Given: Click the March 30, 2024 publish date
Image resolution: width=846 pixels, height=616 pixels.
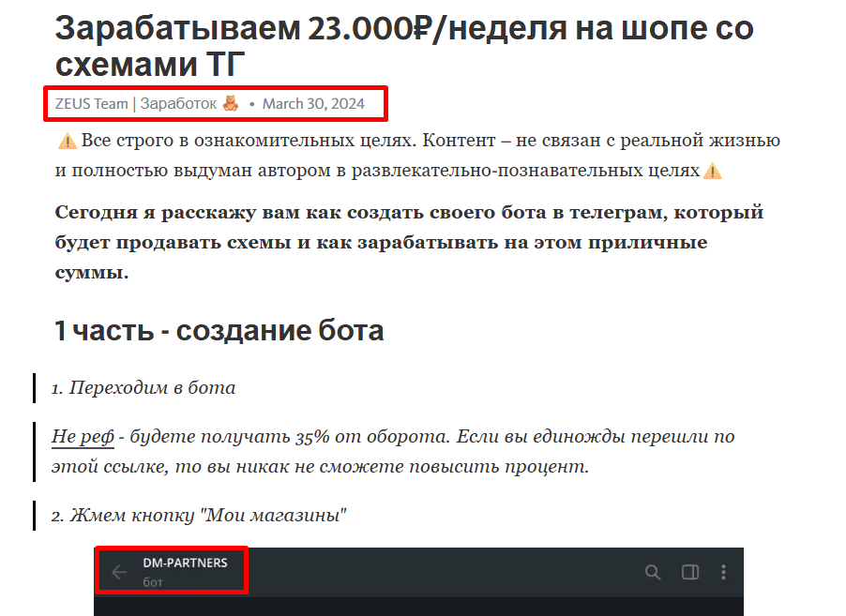Looking at the screenshot, I should pyautogui.click(x=313, y=103).
